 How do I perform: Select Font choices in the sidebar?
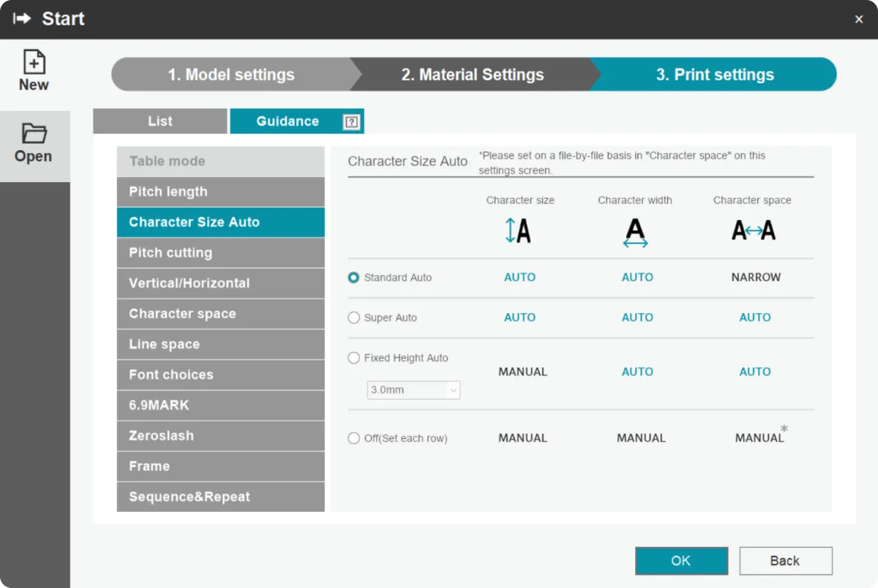(220, 374)
